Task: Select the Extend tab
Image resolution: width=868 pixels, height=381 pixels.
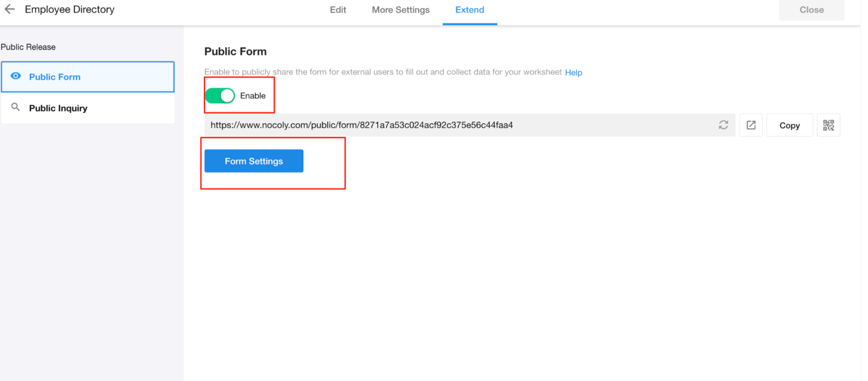Action: click(x=469, y=10)
